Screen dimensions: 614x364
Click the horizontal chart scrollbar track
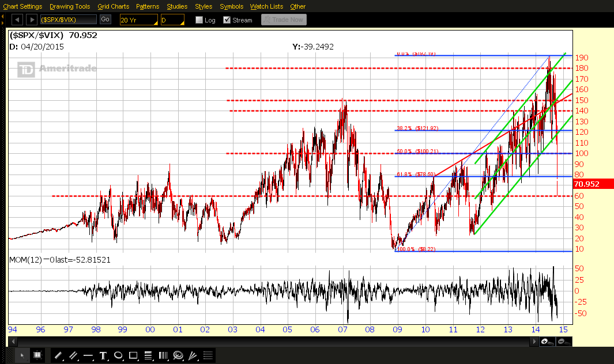point(273,342)
